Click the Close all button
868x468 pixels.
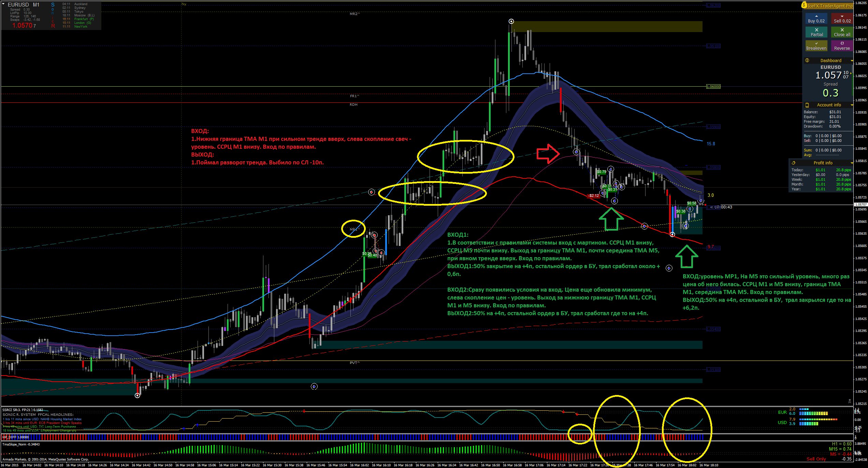[x=842, y=32]
